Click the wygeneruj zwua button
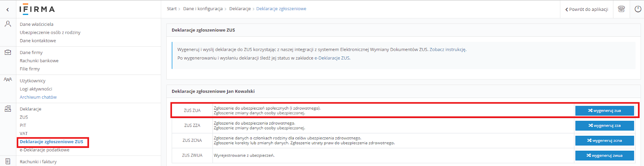Viewport: 644px width, 166px height. tap(605, 155)
